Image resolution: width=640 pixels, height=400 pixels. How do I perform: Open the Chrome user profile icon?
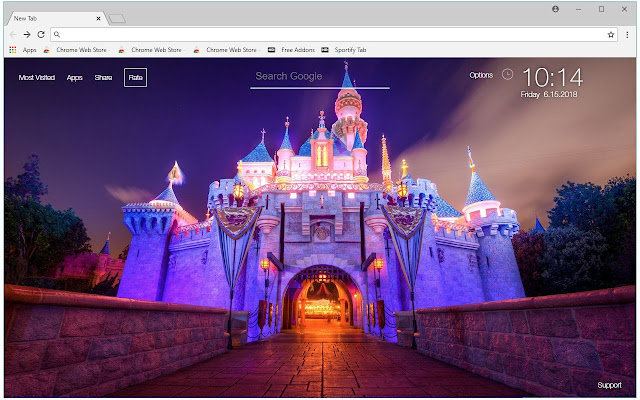556,9
